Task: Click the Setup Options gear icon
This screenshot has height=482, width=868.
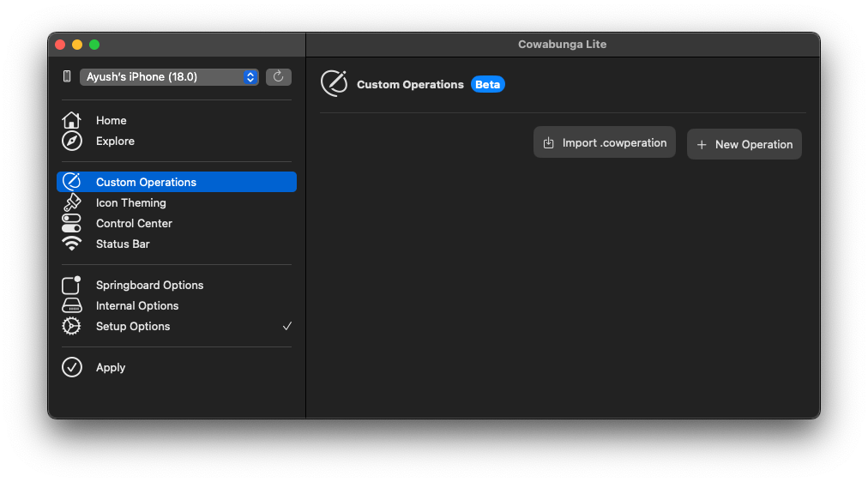Action: [x=71, y=326]
